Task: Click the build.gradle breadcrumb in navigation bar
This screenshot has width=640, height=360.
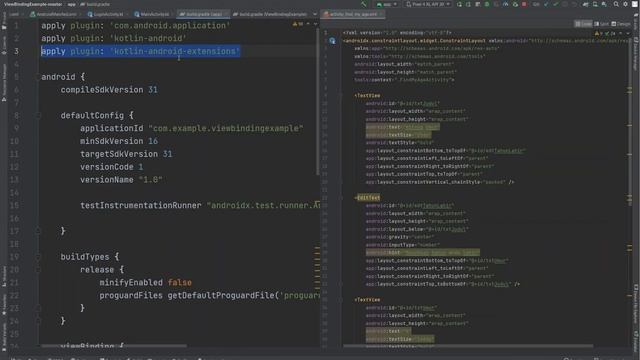Action: (x=95, y=4)
